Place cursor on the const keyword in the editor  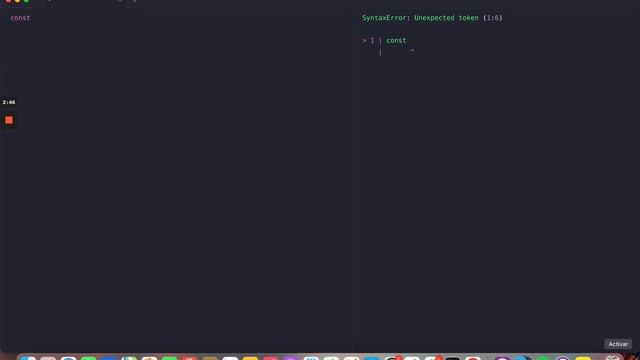[x=20, y=18]
